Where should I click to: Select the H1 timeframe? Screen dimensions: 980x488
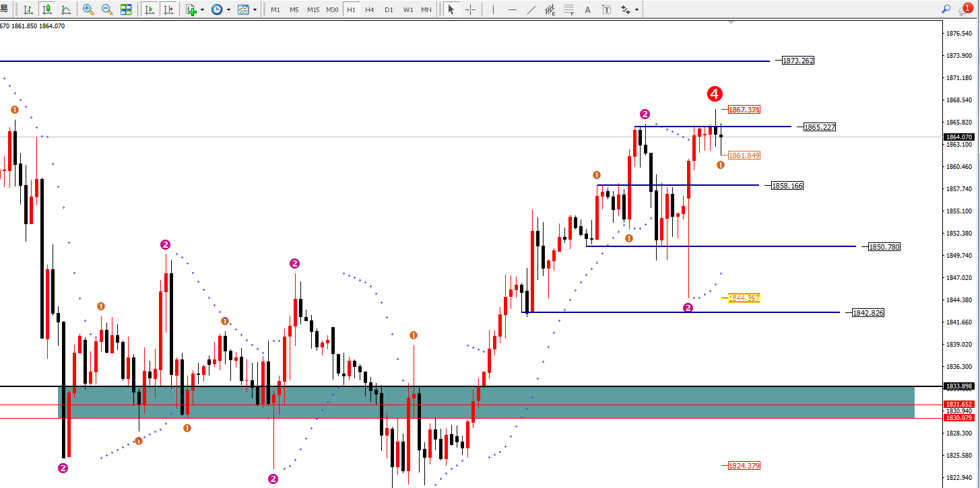pos(351,10)
